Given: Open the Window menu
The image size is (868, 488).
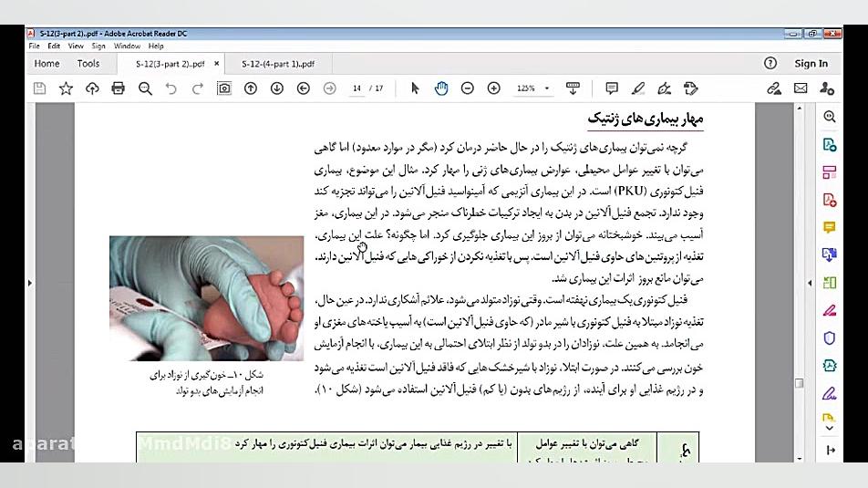Looking at the screenshot, I should click(x=127, y=46).
